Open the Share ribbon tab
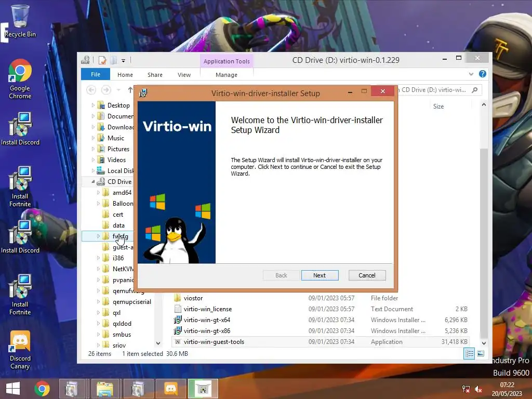The image size is (532, 399). click(155, 75)
